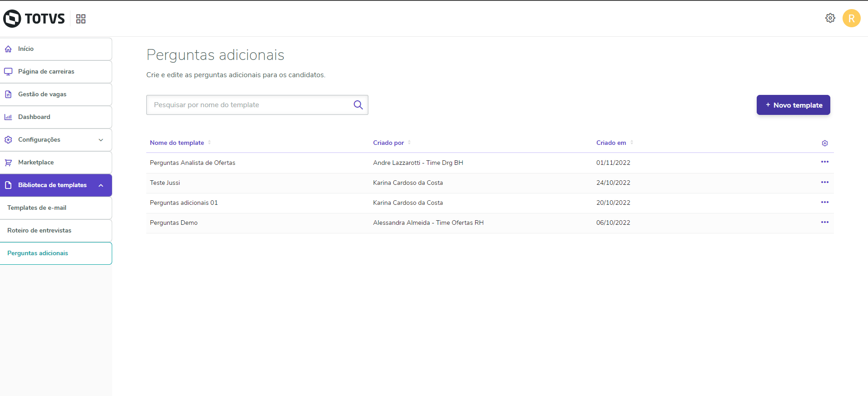Click the Início home icon
868x396 pixels.
click(x=8, y=49)
